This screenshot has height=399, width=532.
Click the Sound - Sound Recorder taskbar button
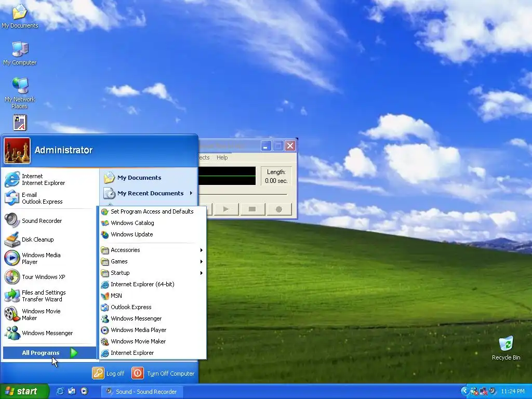pyautogui.click(x=142, y=392)
